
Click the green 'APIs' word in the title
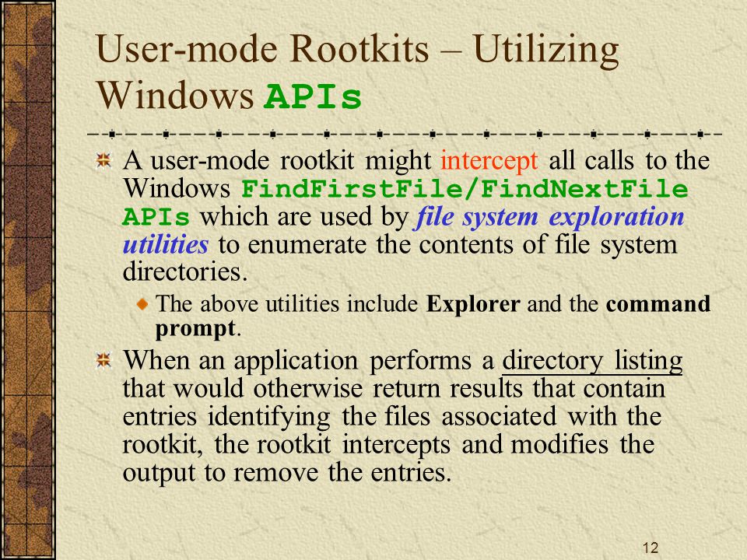click(x=313, y=96)
